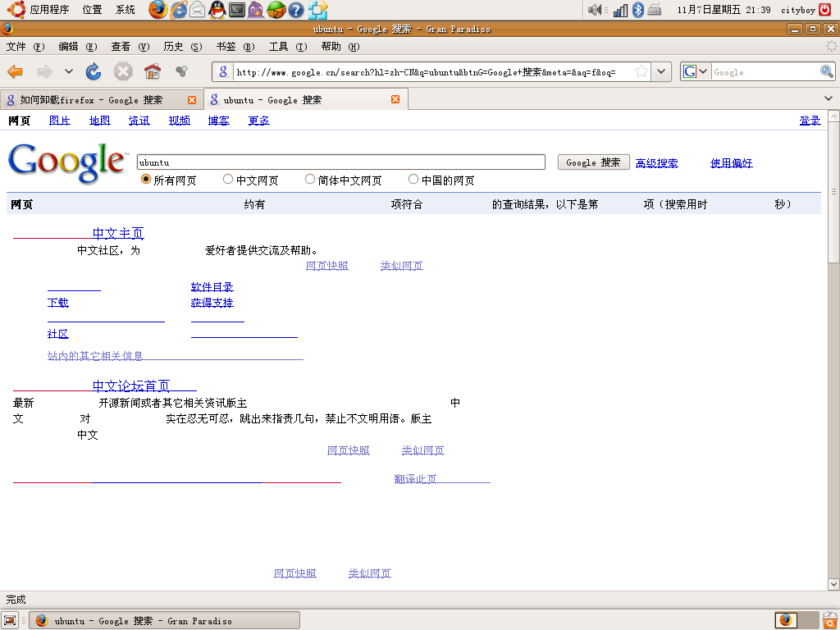Click the greyed forward arrow in Firefox toolbar

pos(44,71)
